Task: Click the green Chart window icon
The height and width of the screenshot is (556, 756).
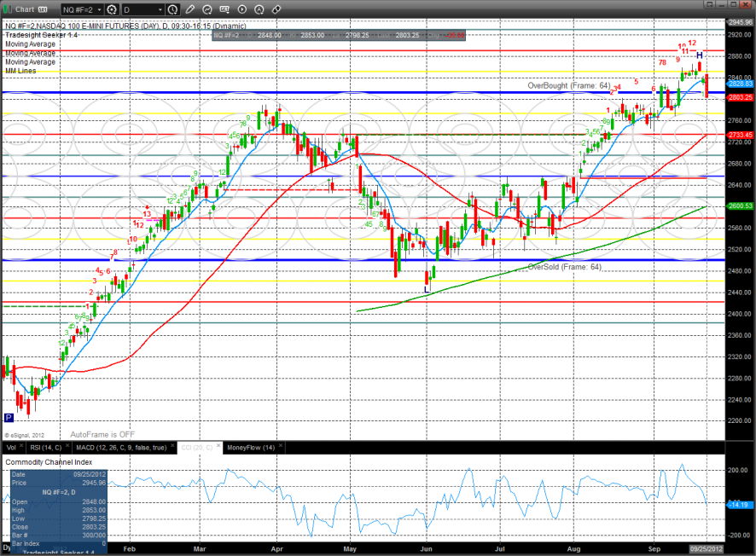Action: [8, 9]
